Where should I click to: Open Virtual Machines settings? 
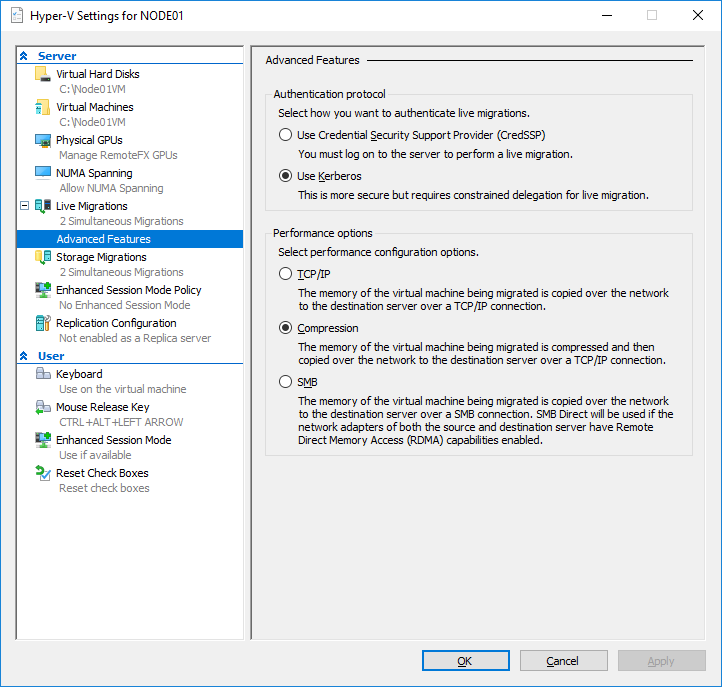pos(95,107)
